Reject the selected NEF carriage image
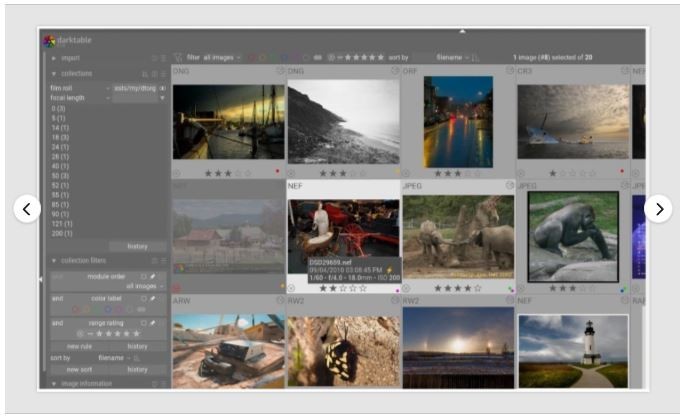The width and height of the screenshot is (686, 417). click(291, 288)
